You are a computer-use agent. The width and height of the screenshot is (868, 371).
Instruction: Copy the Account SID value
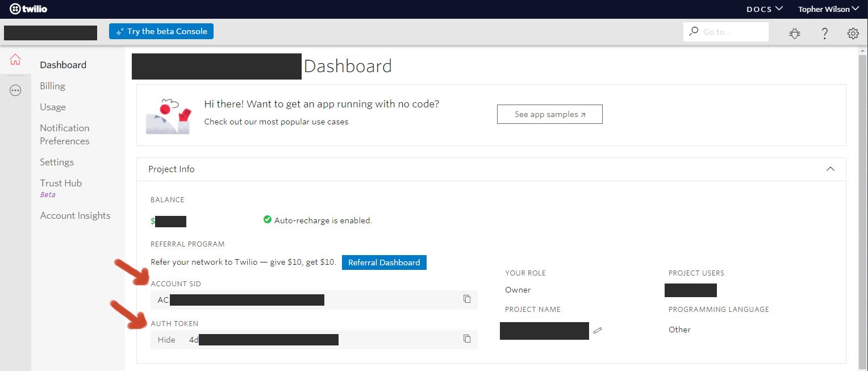pyautogui.click(x=467, y=299)
